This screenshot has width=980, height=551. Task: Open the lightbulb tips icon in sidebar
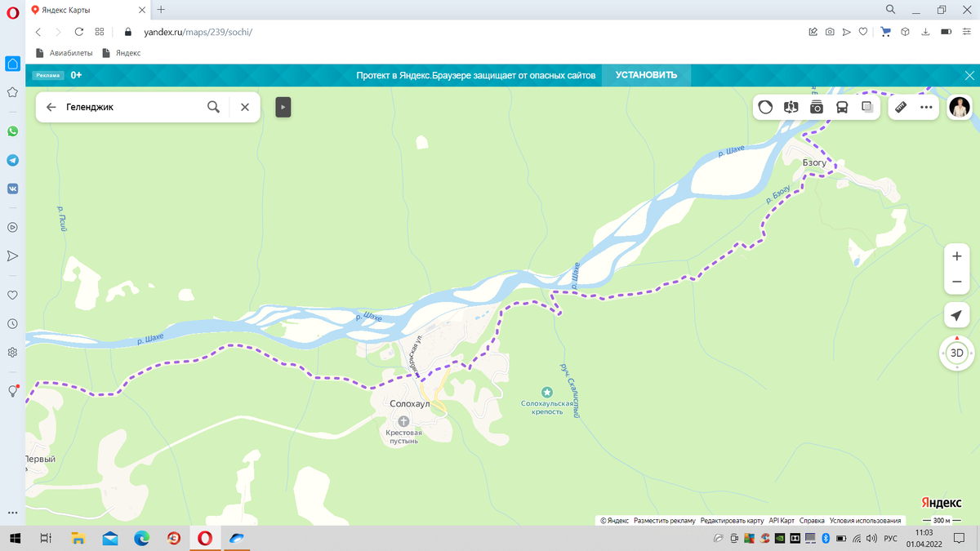point(12,392)
